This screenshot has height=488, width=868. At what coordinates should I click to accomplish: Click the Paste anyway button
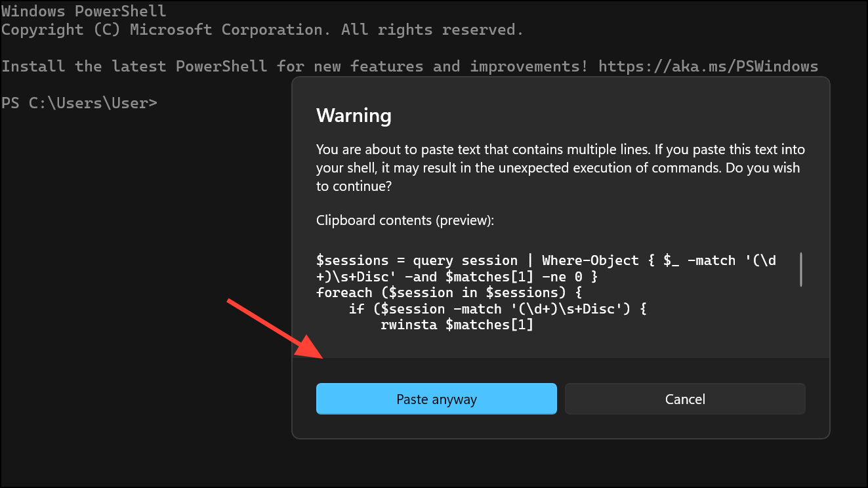436,398
